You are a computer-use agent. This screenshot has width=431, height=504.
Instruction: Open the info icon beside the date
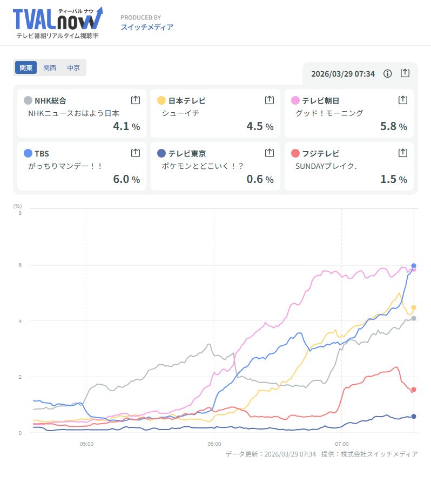click(x=387, y=73)
